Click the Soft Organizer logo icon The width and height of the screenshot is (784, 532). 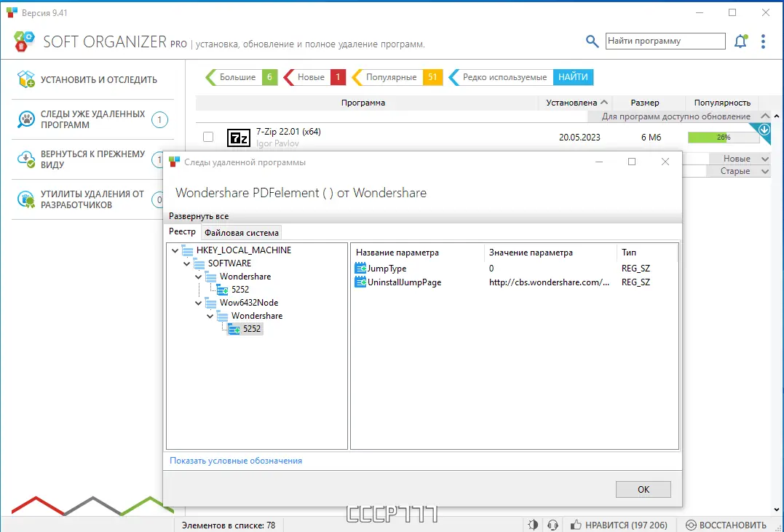coord(24,41)
